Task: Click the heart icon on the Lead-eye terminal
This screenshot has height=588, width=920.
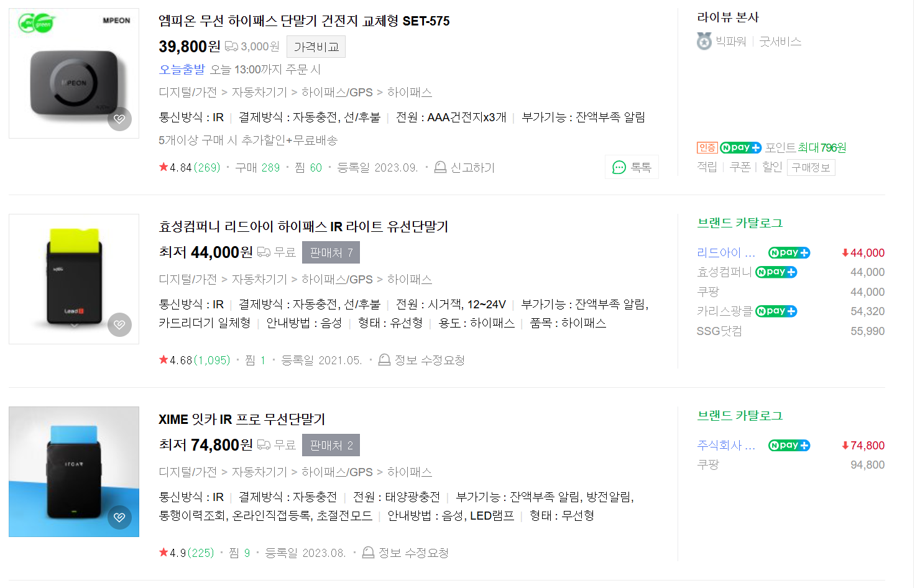Action: click(119, 324)
